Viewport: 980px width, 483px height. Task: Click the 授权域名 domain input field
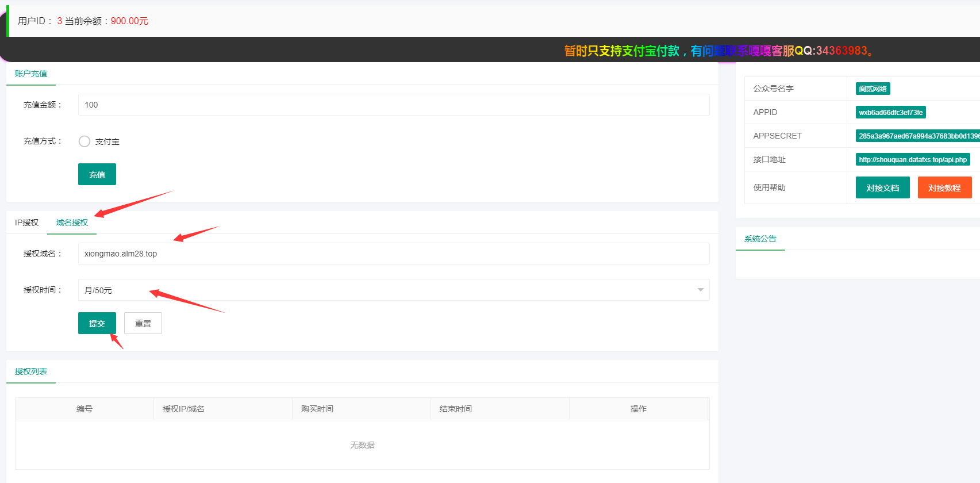393,254
